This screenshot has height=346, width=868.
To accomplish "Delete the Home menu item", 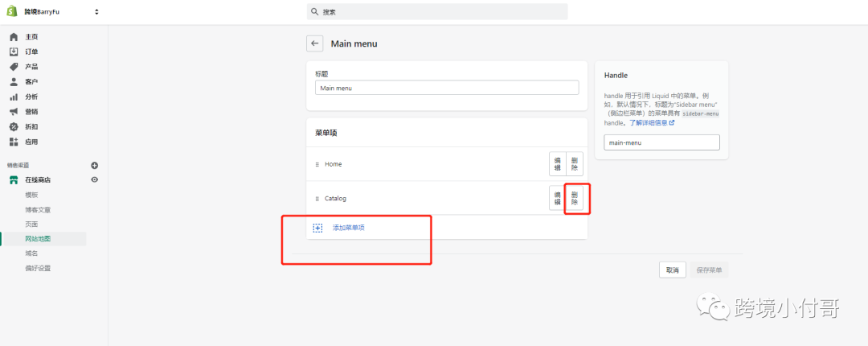I will point(574,164).
